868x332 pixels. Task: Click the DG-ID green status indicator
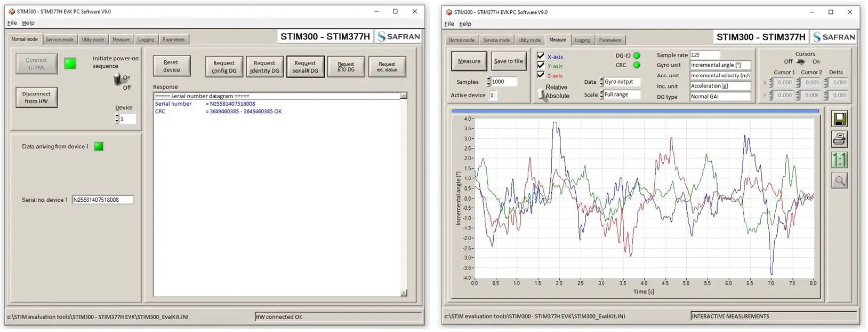click(637, 56)
